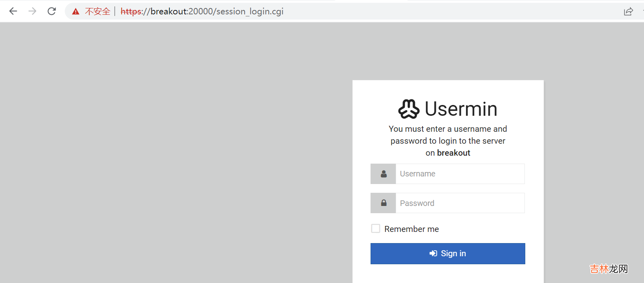644x283 pixels.
Task: Click the bold breakout hostname
Action: pyautogui.click(x=453, y=153)
